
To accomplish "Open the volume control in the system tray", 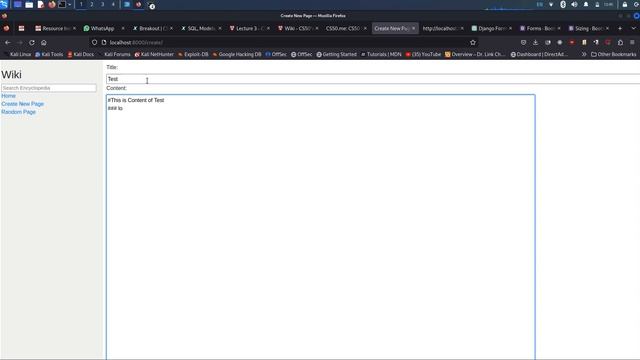I will pos(574,4).
